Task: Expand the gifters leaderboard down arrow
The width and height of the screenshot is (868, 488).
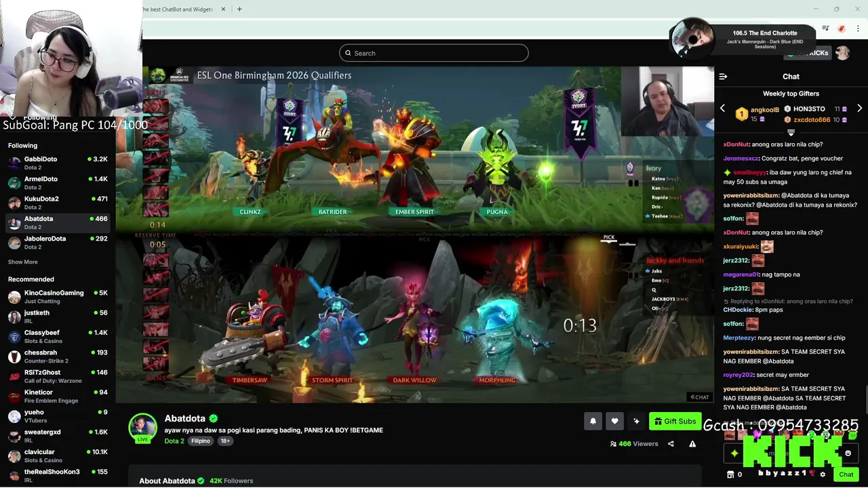Action: 791,132
